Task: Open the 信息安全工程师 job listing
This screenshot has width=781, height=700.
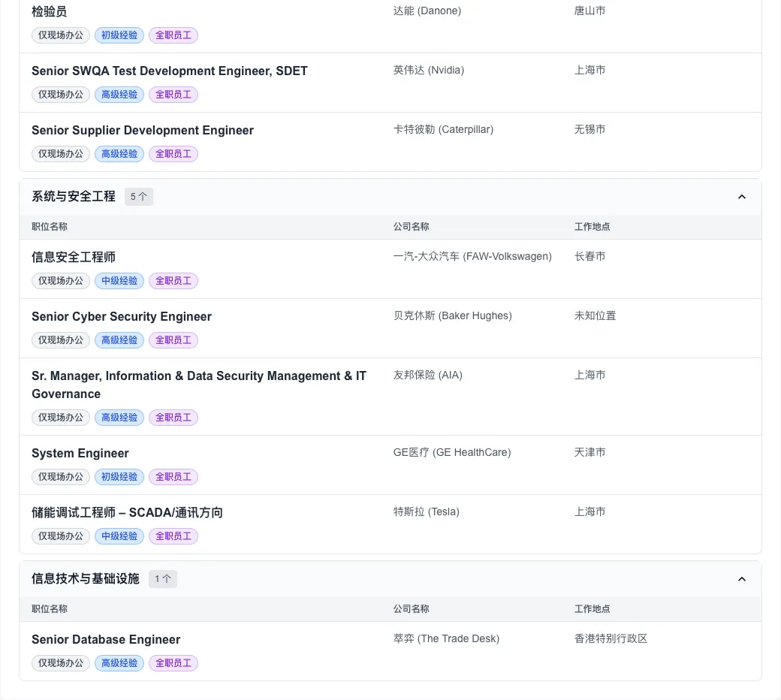Action: coord(74,257)
